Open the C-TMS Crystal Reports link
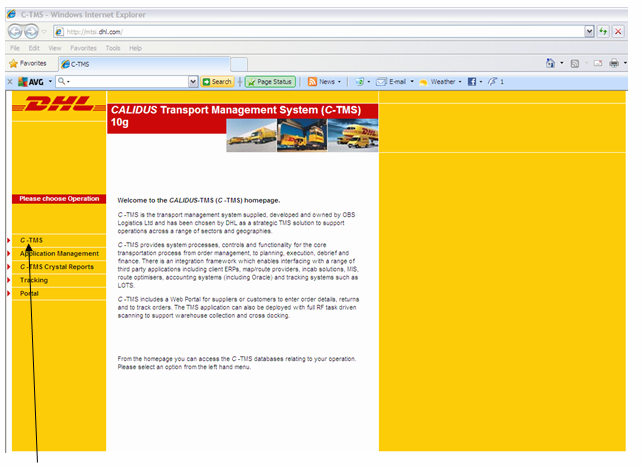Viewport: 642px width, 466px height. point(57,267)
